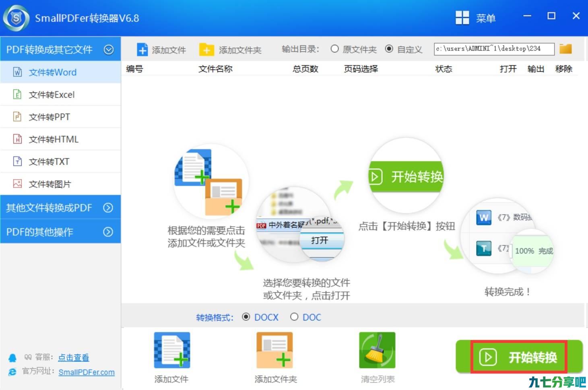Click the 打开 column header
This screenshot has height=390, width=588.
point(508,69)
